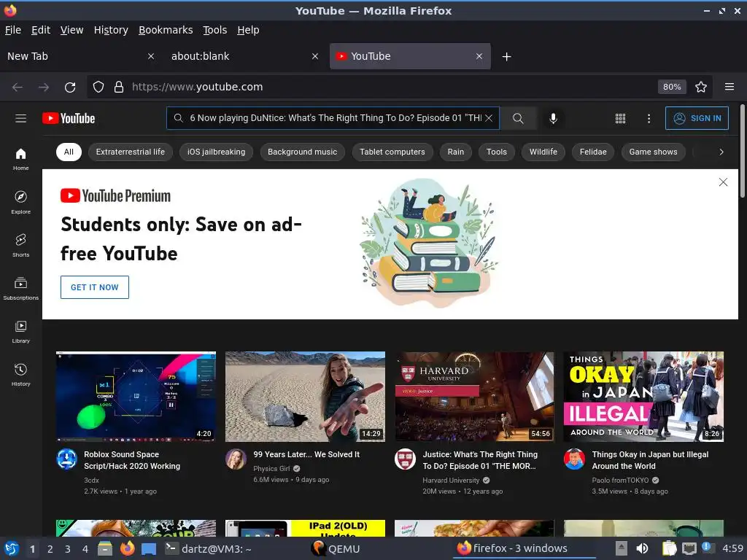747x560 pixels.
Task: Open the View menu
Action: point(71,30)
